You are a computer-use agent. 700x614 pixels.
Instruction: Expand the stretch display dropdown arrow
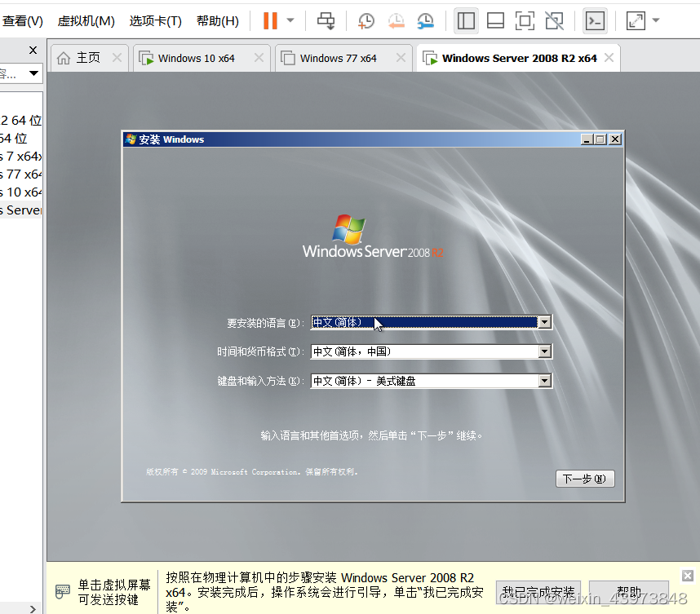(x=656, y=20)
